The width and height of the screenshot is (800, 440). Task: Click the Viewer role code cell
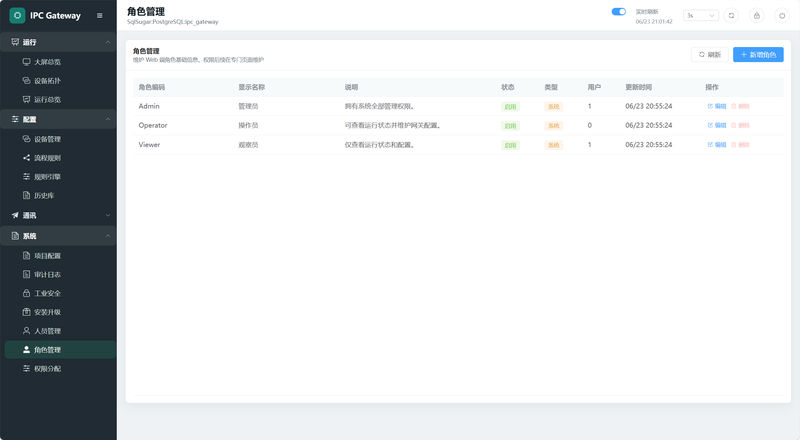click(x=149, y=145)
